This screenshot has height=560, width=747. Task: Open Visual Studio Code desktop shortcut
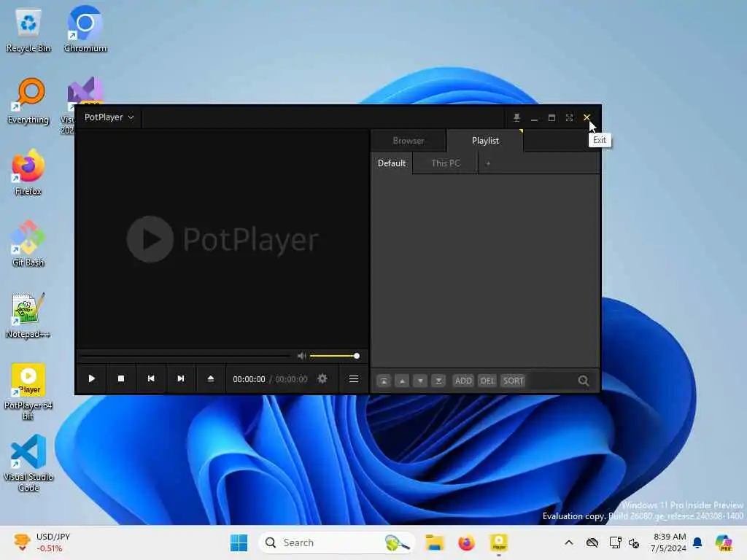(x=28, y=463)
